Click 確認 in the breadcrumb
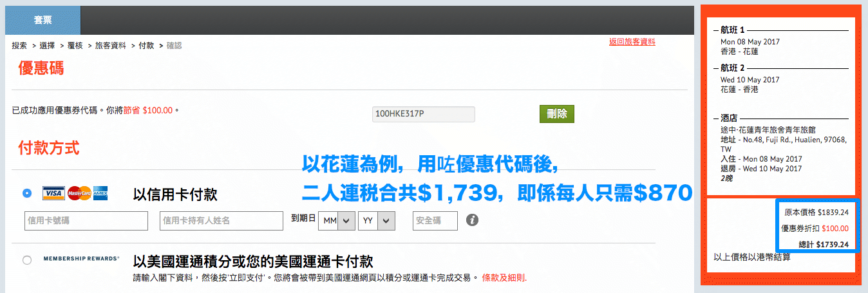 point(174,46)
